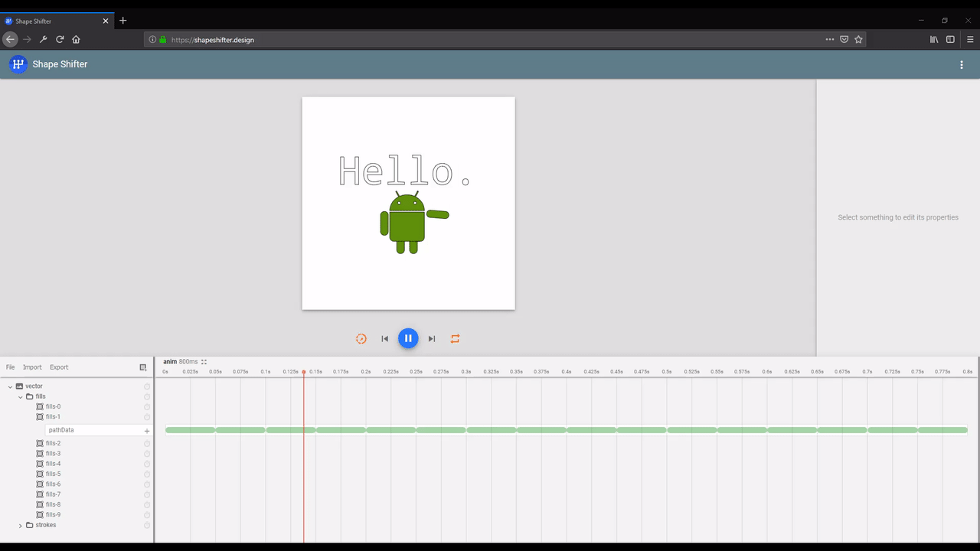The width and height of the screenshot is (980, 551).
Task: Click the stopwatch icon on fills group row
Action: (x=147, y=396)
